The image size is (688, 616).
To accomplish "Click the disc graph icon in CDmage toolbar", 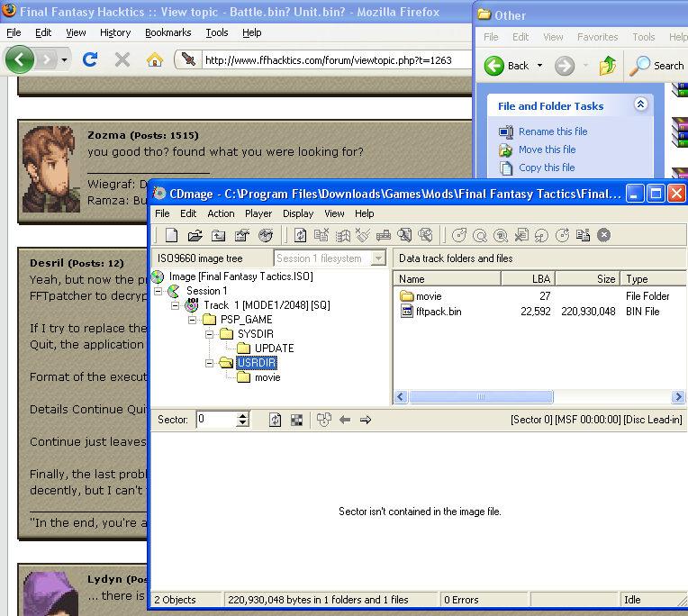I will (x=265, y=235).
